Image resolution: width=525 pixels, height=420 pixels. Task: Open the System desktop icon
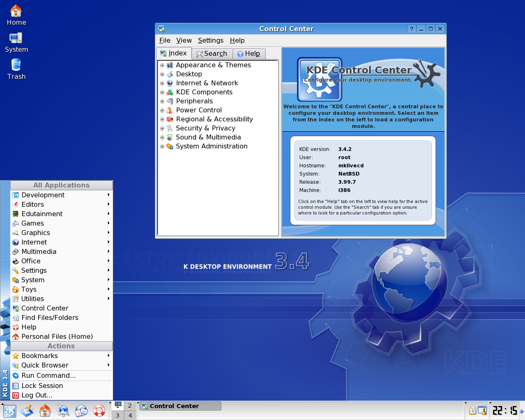pyautogui.click(x=16, y=42)
